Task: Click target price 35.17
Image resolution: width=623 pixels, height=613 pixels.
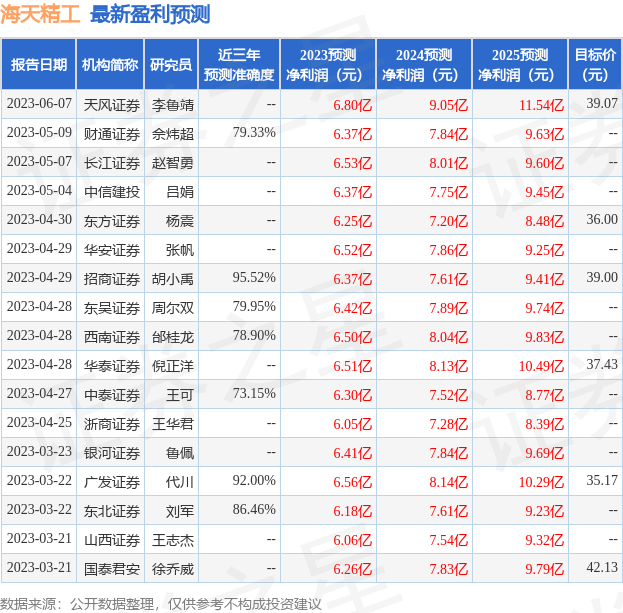Action: (x=602, y=481)
